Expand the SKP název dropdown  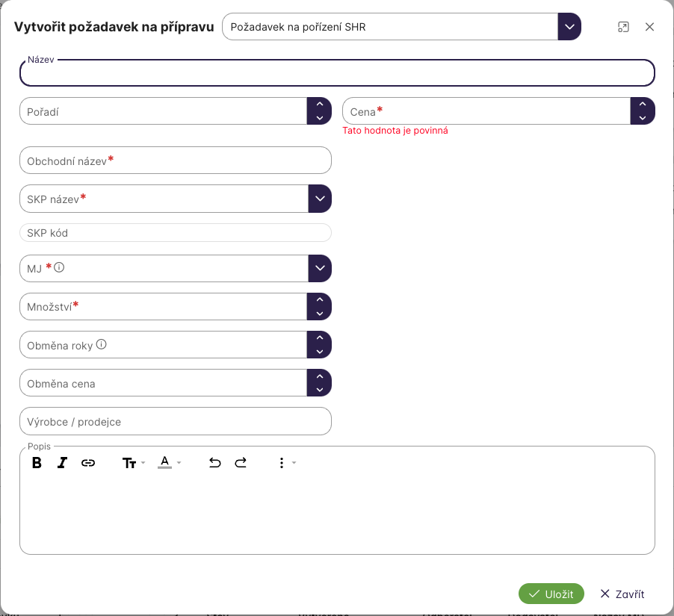tap(320, 199)
